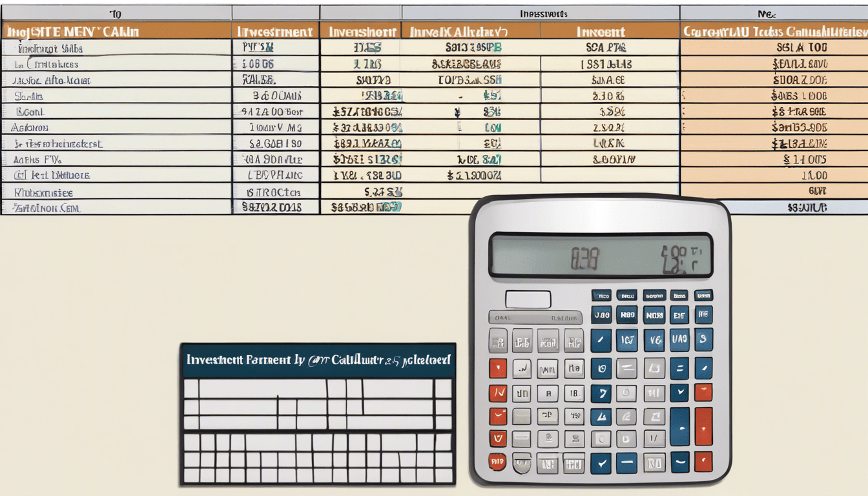Click the tall blue calculator key
The height and width of the screenshot is (496, 868).
(x=679, y=426)
